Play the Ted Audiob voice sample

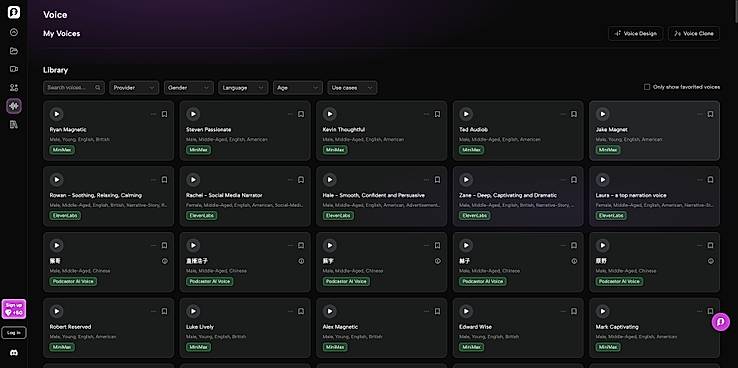[466, 114]
